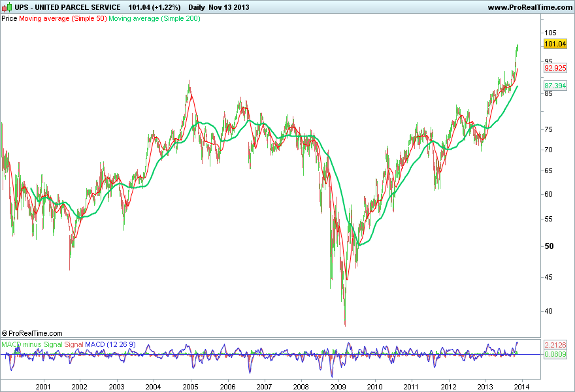This screenshot has width=575, height=392.
Task: Click the 40 price axis label
Action: coord(549,311)
